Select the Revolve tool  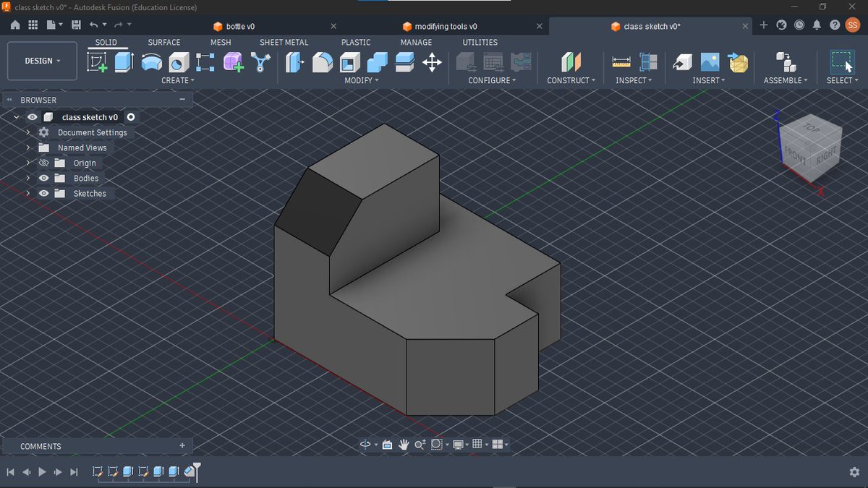pyautogui.click(x=151, y=62)
